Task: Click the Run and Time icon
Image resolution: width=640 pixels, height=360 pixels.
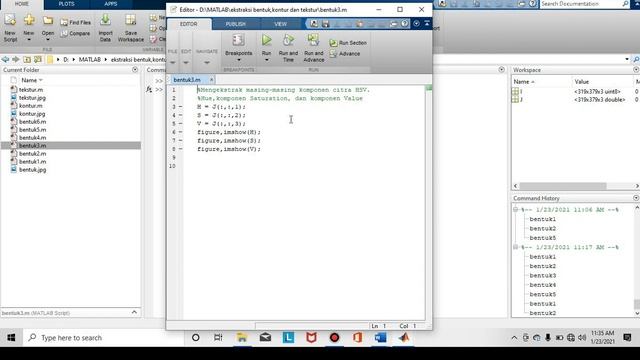Action: (288, 40)
